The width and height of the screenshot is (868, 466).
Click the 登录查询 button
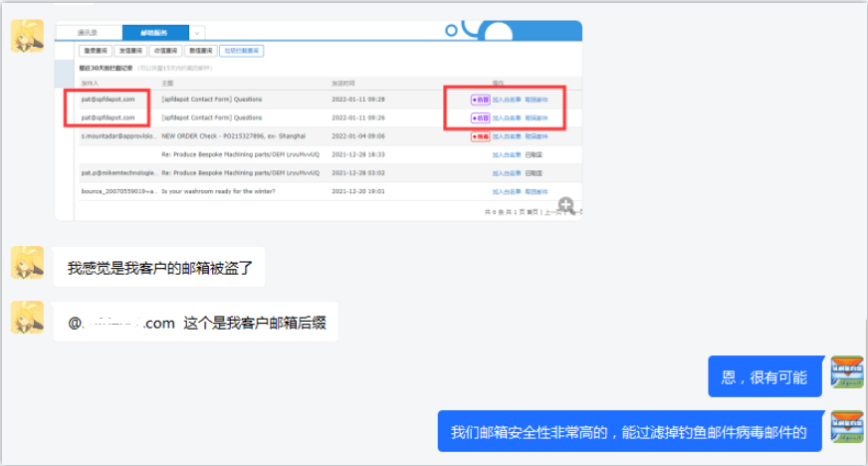click(96, 50)
